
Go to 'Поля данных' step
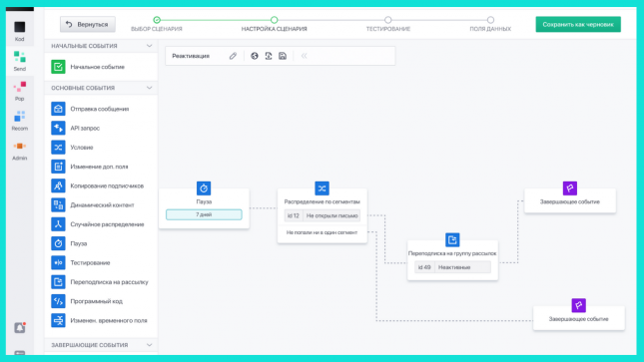click(490, 24)
